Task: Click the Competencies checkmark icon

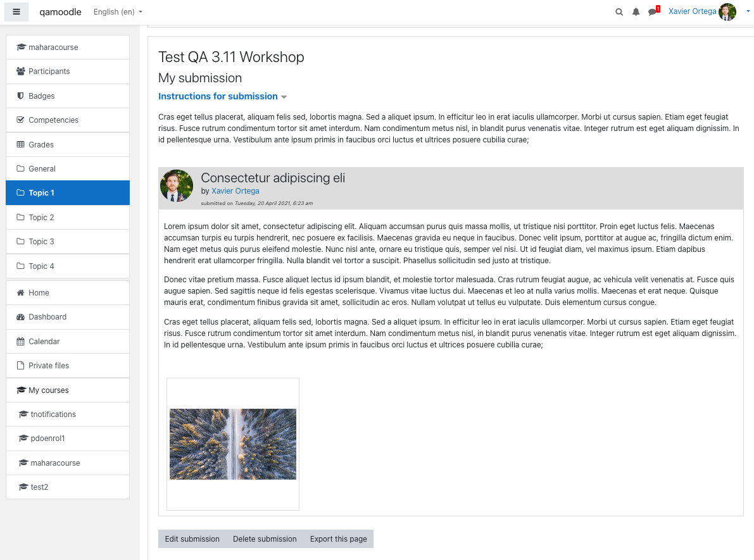Action: (x=20, y=120)
